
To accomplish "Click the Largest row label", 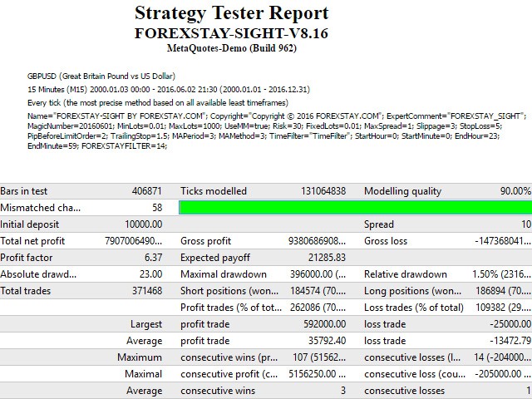I will 146,324.
